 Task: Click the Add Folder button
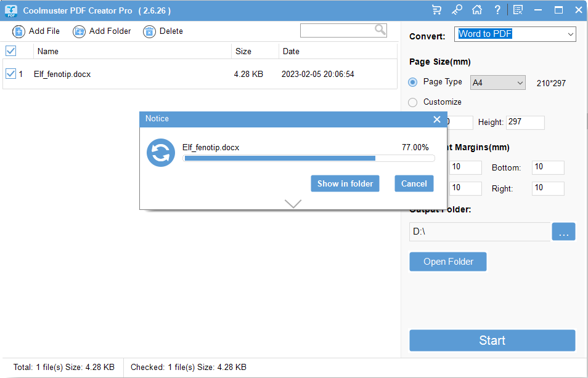pos(102,31)
